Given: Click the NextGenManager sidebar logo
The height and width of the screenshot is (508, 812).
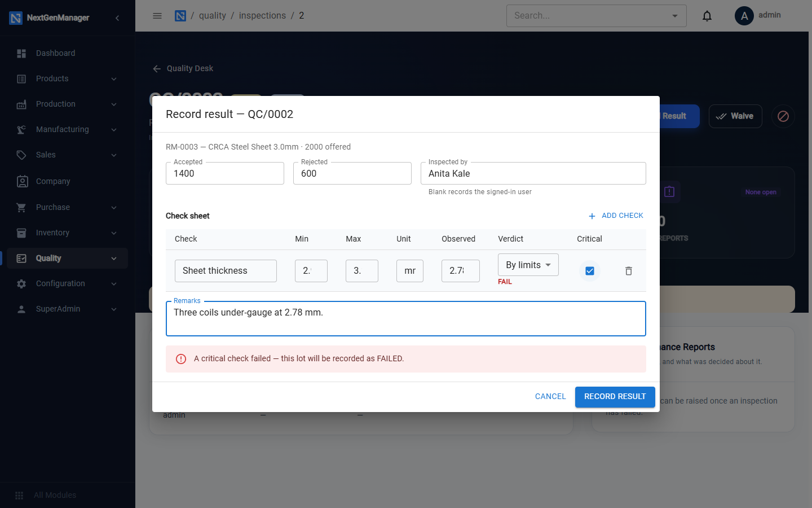Looking at the screenshot, I should (x=16, y=18).
